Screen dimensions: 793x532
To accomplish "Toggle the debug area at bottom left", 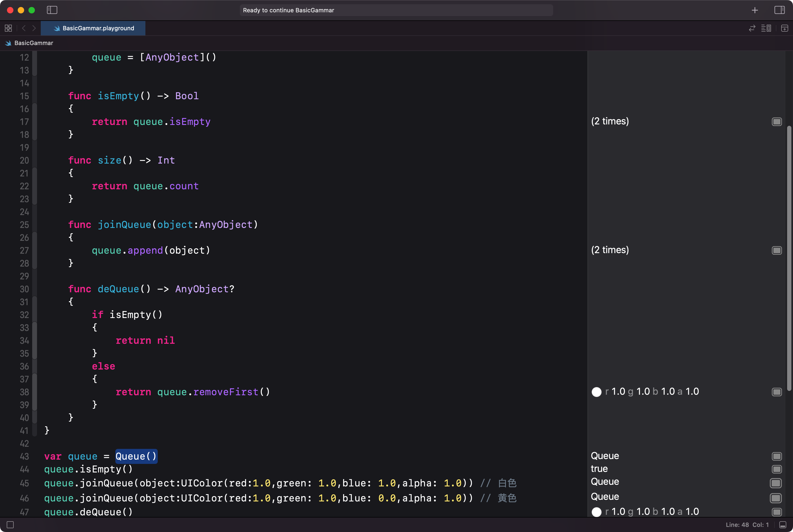I will [x=10, y=525].
